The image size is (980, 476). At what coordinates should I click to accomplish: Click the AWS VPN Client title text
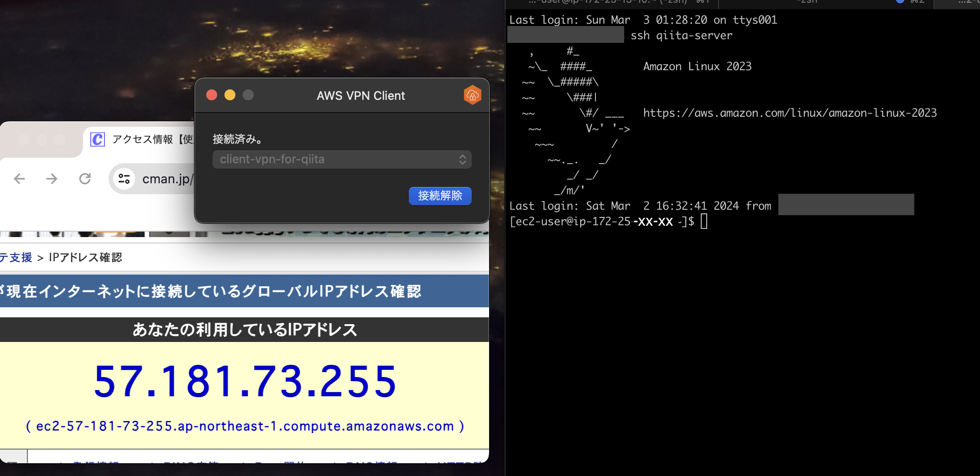click(361, 96)
